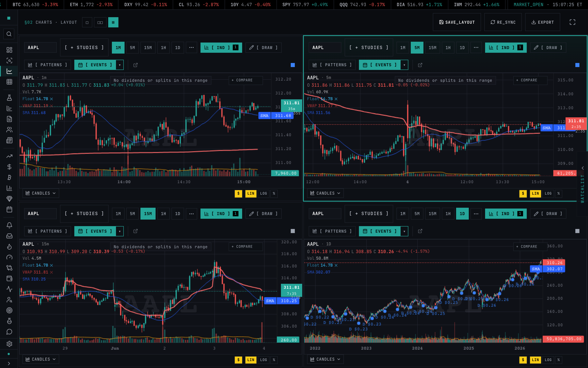The image size is (588, 368).
Task: Show more timeframes in the 1m panel
Action: coord(192,48)
